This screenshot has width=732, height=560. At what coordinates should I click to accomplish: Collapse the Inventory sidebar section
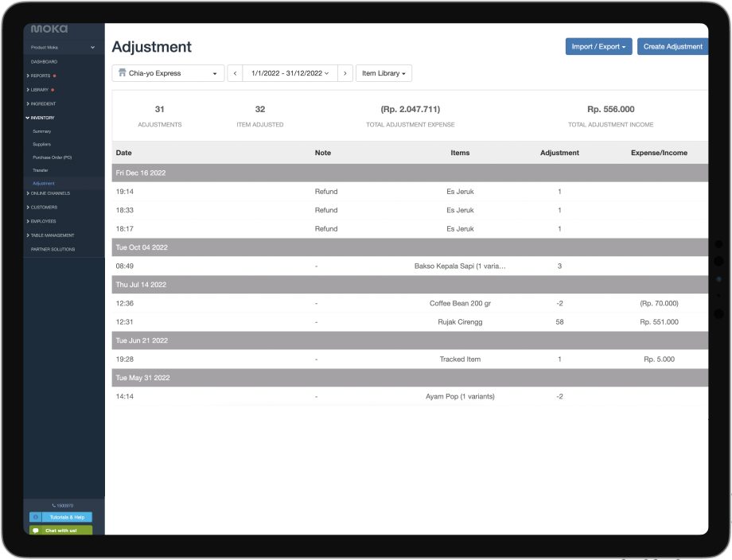pyautogui.click(x=40, y=118)
